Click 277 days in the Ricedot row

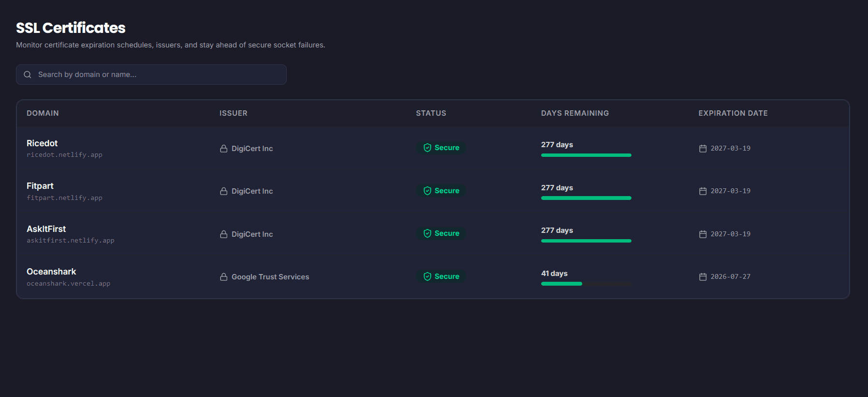pyautogui.click(x=557, y=145)
